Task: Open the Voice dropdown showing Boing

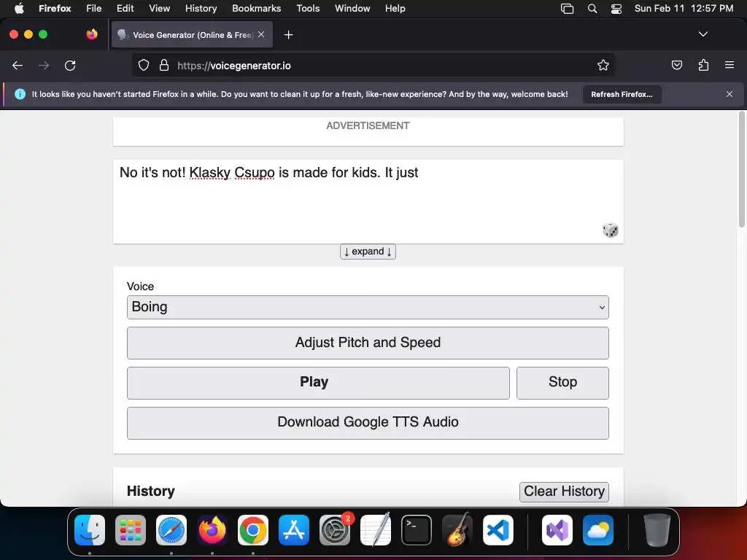Action: pyautogui.click(x=368, y=307)
